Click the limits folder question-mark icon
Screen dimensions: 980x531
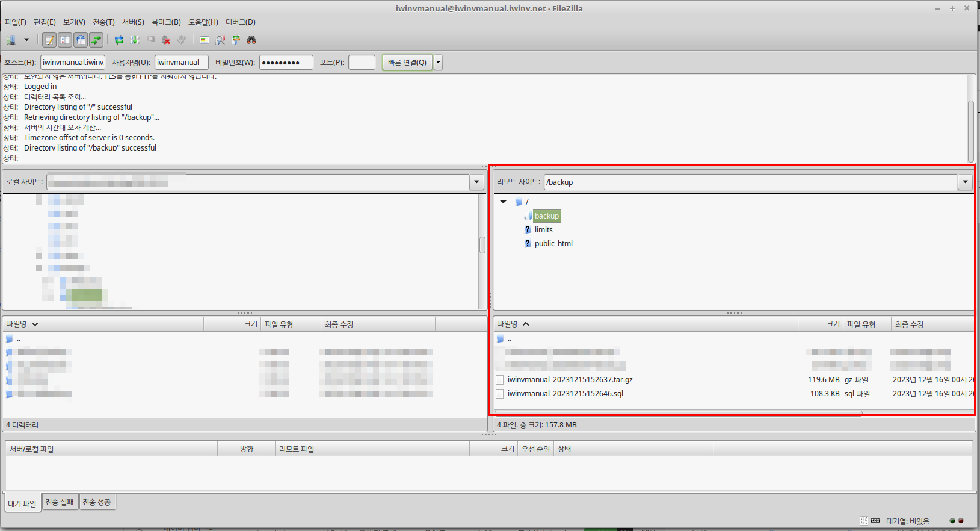tap(528, 229)
